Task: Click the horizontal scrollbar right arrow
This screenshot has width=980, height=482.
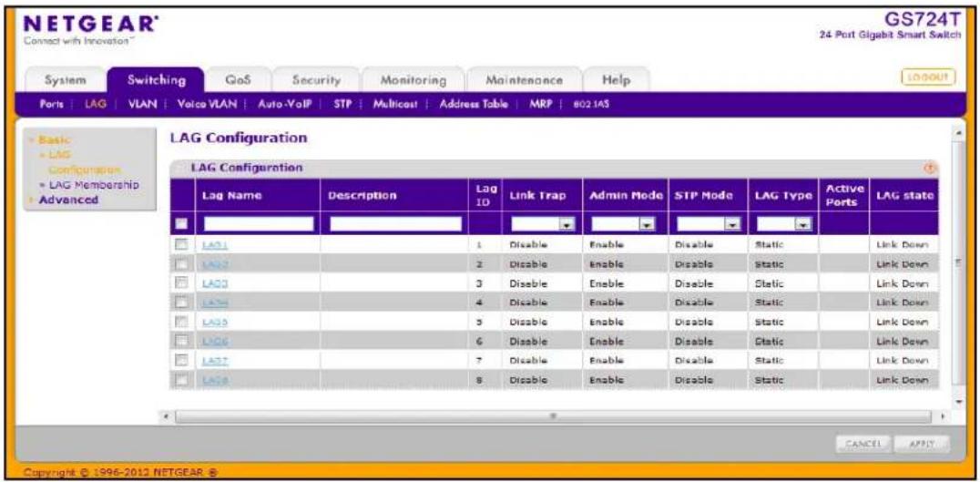Action: click(x=942, y=415)
